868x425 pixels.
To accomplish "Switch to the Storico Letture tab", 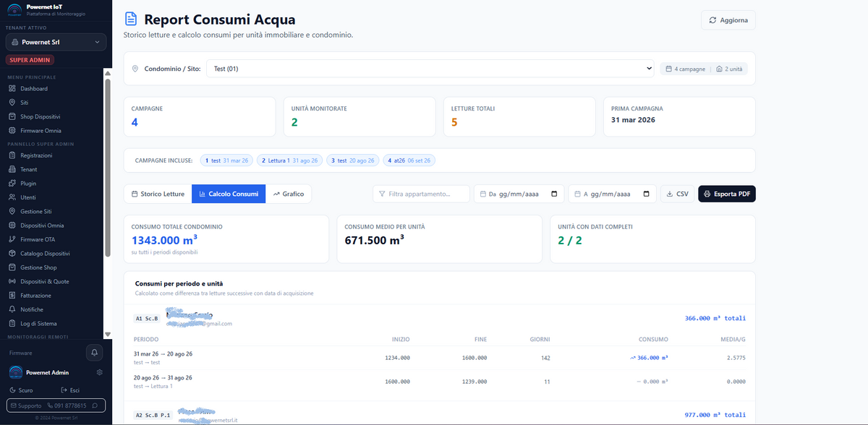I will 158,194.
